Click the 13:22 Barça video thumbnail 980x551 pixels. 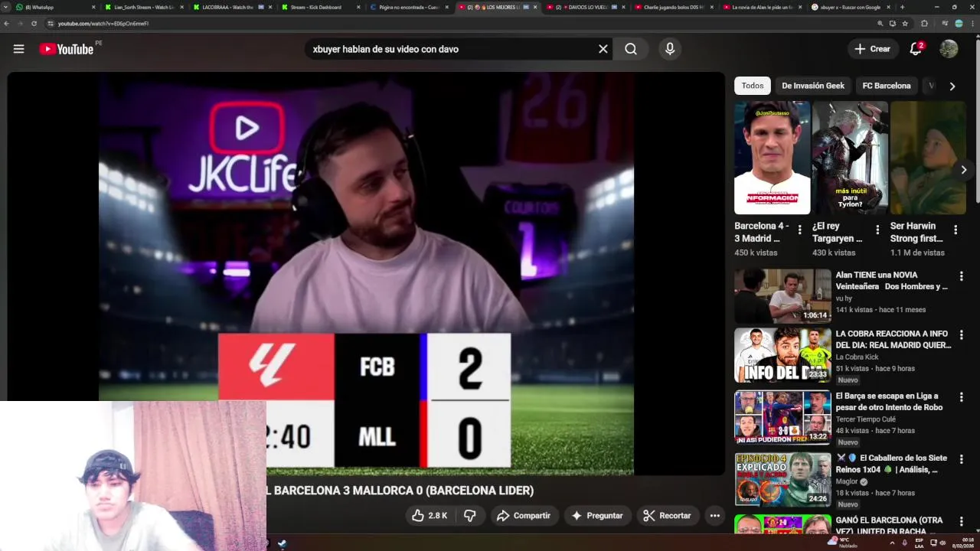(782, 417)
